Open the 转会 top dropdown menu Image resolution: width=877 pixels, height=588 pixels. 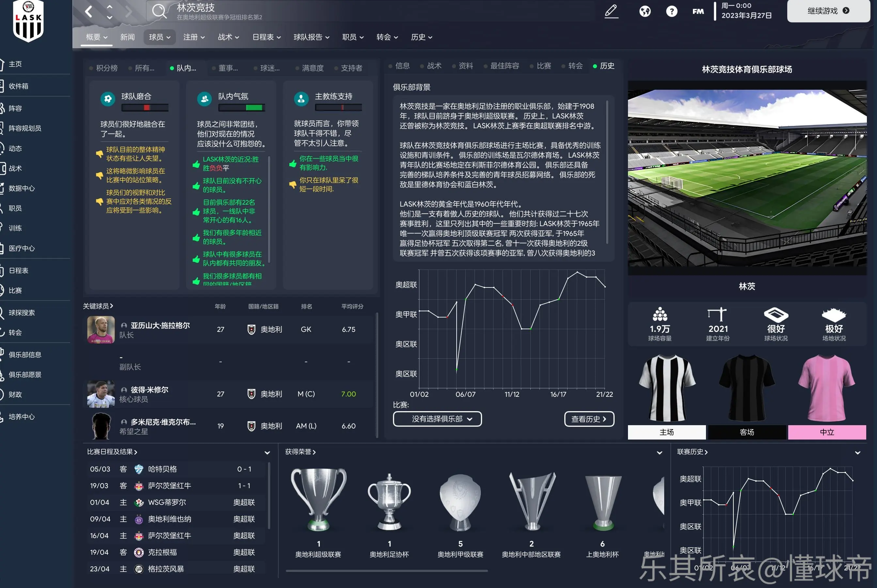(387, 37)
